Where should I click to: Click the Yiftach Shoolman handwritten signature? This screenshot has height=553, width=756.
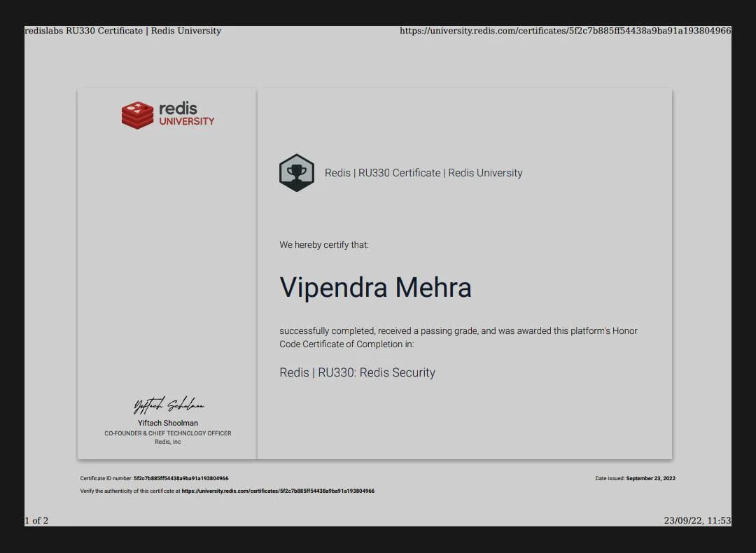coord(169,405)
